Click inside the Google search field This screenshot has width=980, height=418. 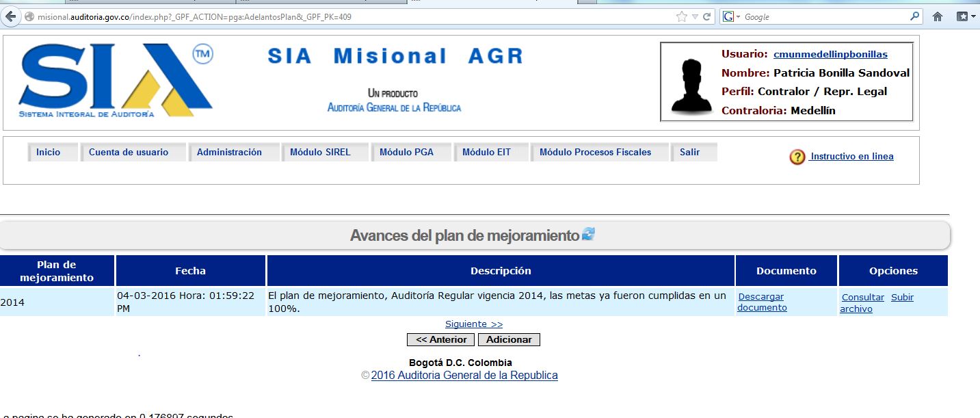[824, 16]
